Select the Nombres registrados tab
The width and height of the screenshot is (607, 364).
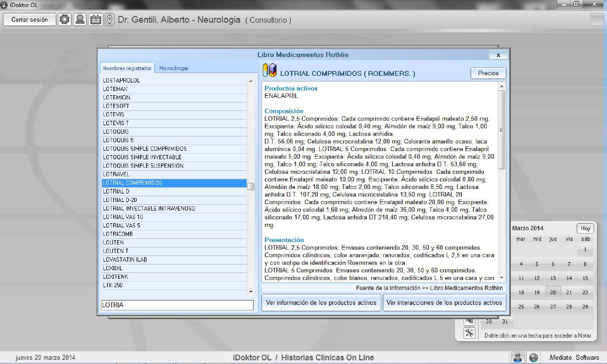(x=127, y=68)
